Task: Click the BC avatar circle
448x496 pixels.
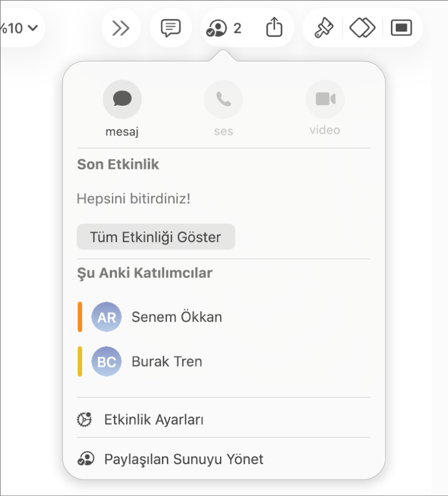Action: coord(106,362)
